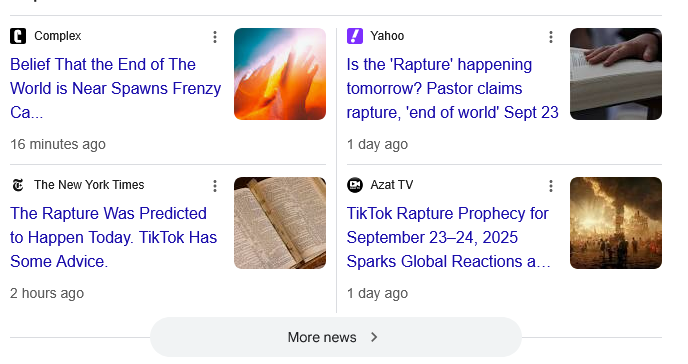The height and width of the screenshot is (364, 688).
Task: Click the fiery apocalypse scene thumbnail
Action: point(616,223)
